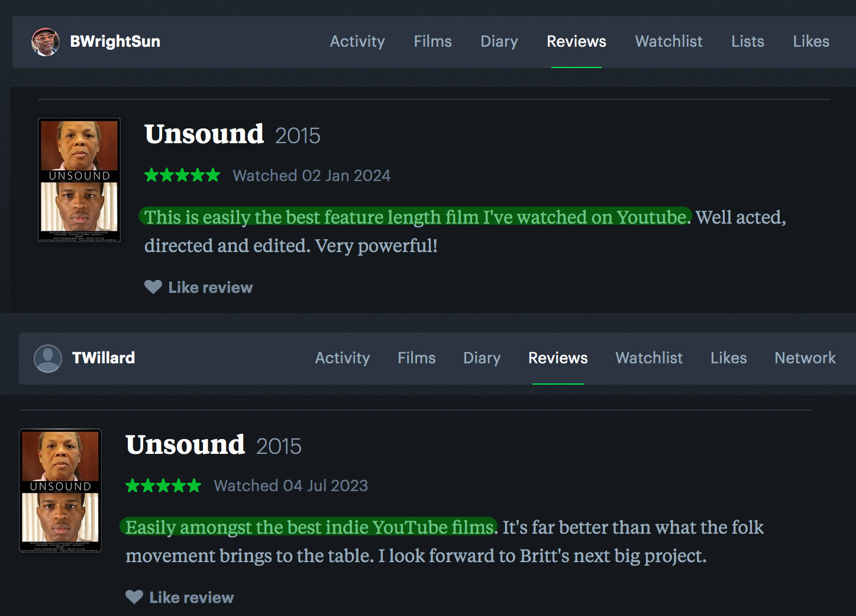Open the BWrightSun username link

click(115, 41)
